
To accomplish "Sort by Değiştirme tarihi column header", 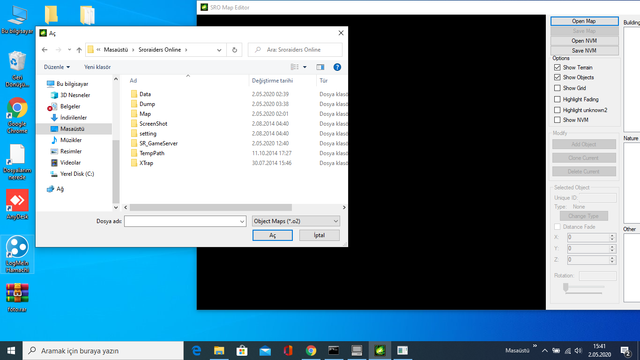I will click(x=272, y=81).
